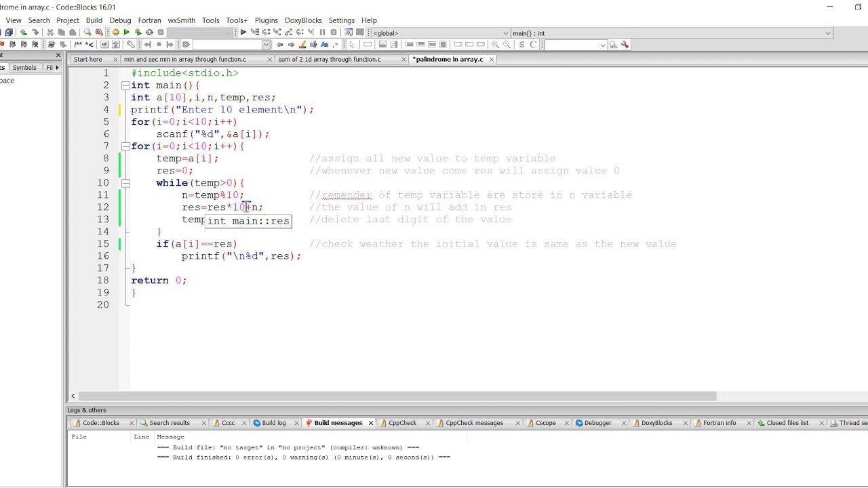Click the Save all files icon
Image resolution: width=868 pixels, height=488 pixels.
click(x=9, y=33)
